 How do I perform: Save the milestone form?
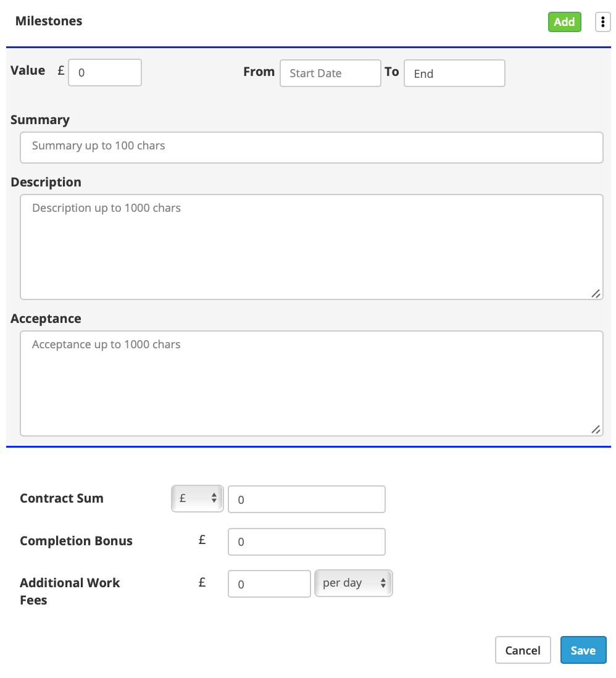coord(583,650)
